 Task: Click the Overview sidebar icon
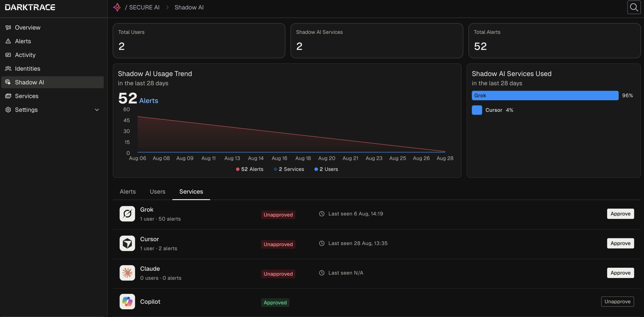[x=8, y=27]
